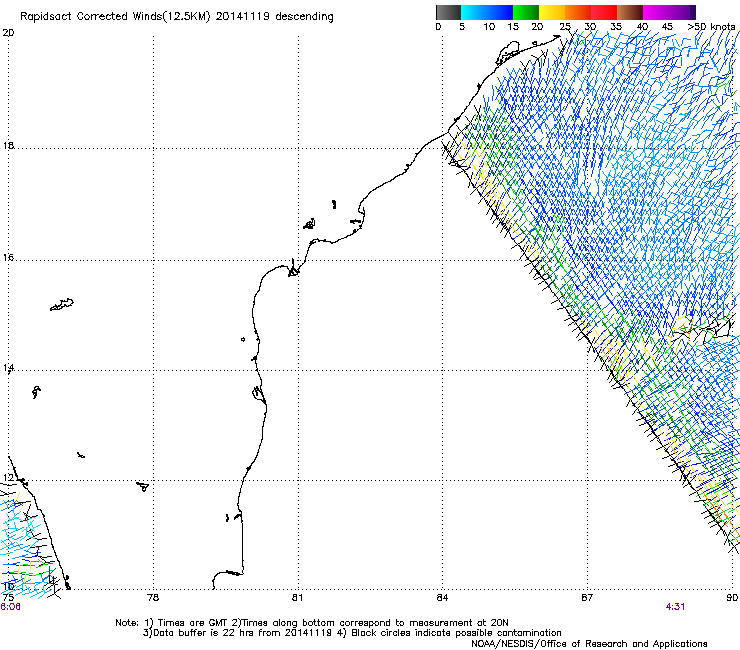Screen dimensions: 740x650
Task: Click the '>50 knots' legend label
Action: 711,27
